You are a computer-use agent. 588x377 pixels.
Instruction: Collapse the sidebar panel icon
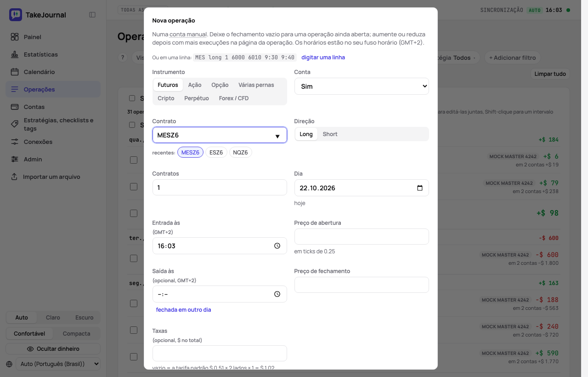pos(92,15)
